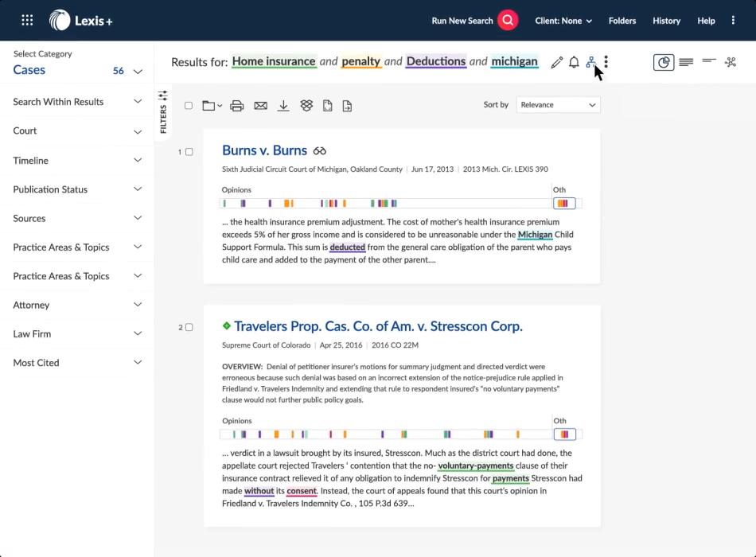Click penalty search term
Screen dimensions: 756x557
pyautogui.click(x=361, y=61)
